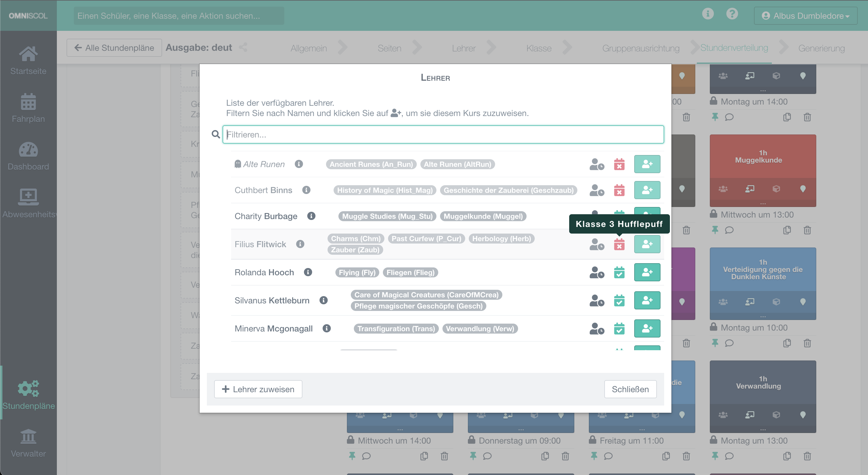Open the Albus Dumbledore user dropdown

click(805, 16)
